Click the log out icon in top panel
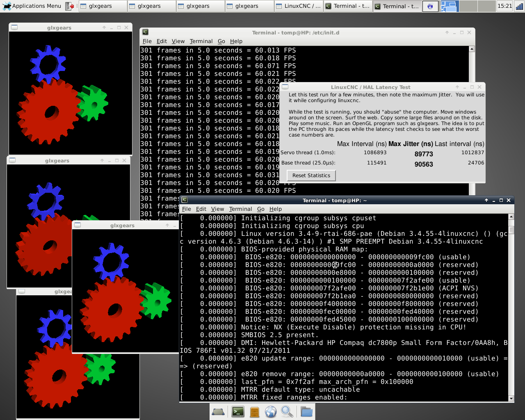This screenshot has width=525, height=420. click(x=70, y=6)
